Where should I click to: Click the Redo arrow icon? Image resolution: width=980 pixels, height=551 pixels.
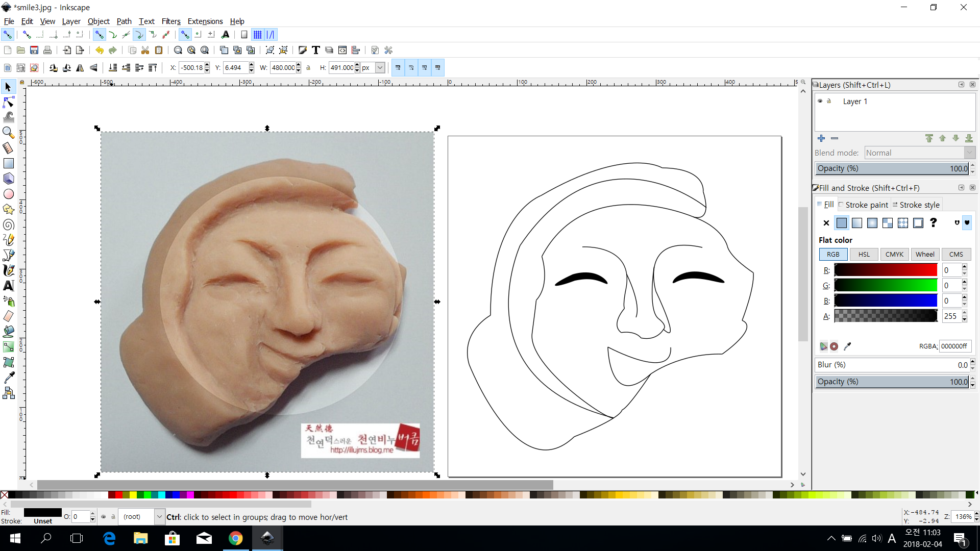click(113, 50)
